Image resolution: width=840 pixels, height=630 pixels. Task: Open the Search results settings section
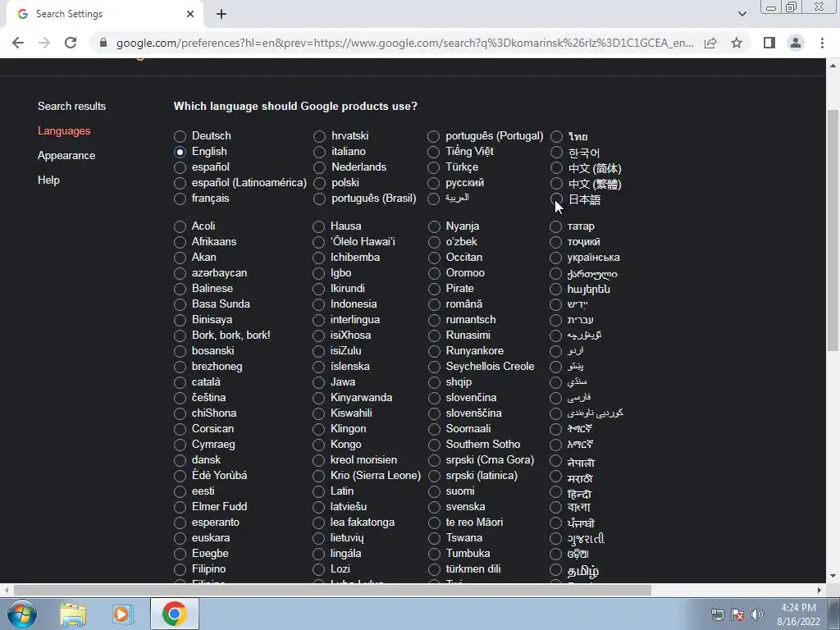(x=72, y=106)
